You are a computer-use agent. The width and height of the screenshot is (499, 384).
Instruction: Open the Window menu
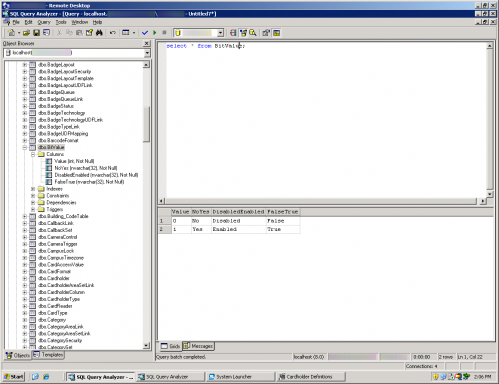80,22
